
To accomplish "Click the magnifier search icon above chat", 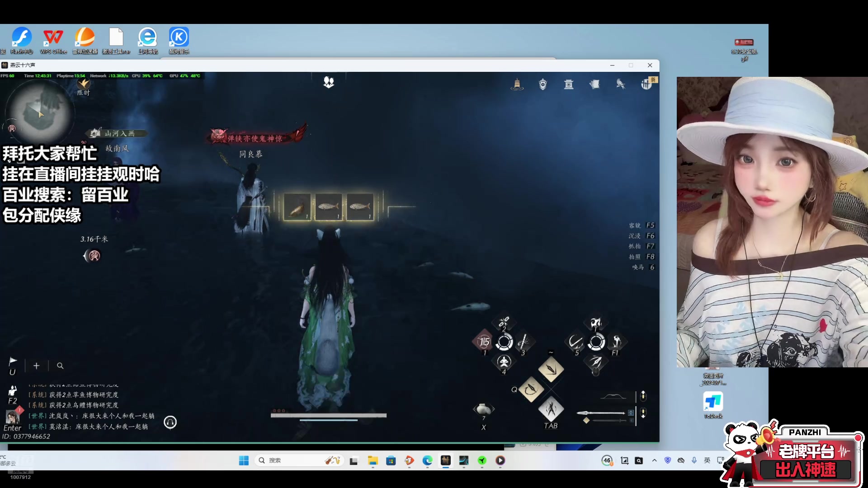I will pyautogui.click(x=60, y=366).
